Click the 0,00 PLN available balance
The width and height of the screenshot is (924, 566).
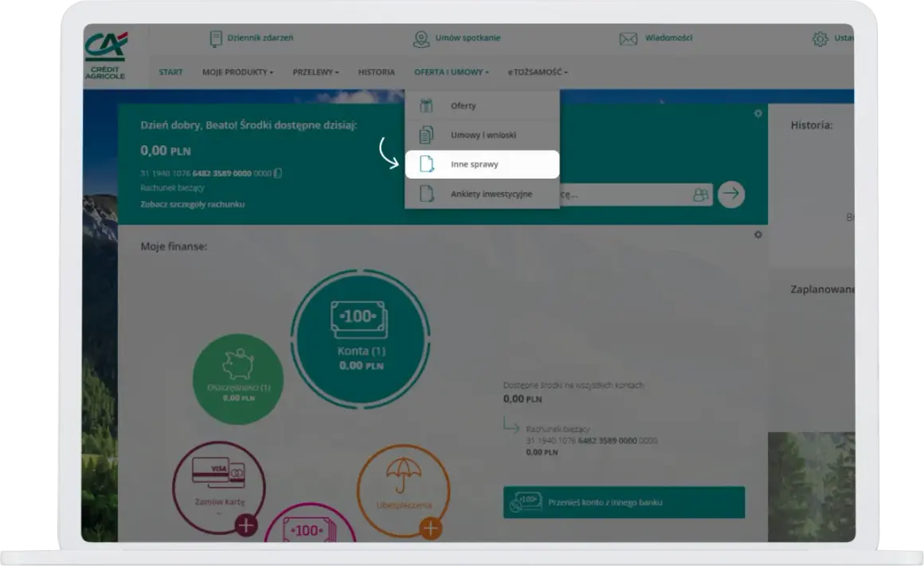coord(166,151)
